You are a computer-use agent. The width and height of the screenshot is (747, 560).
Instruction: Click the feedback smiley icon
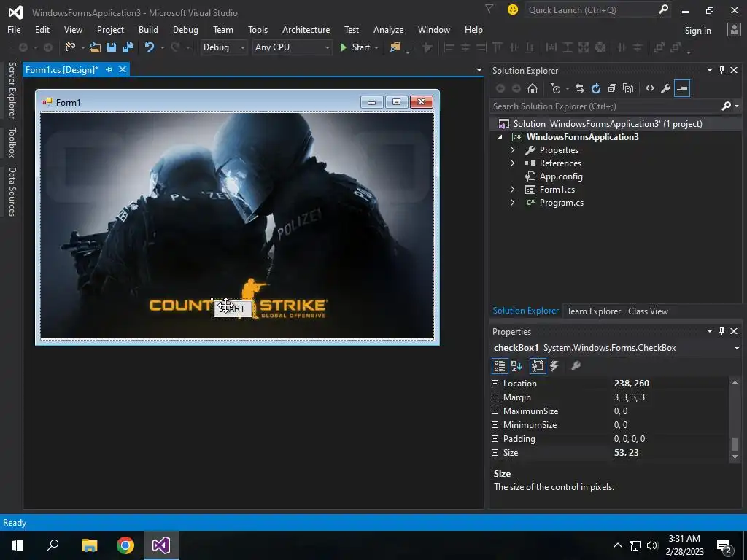513,9
